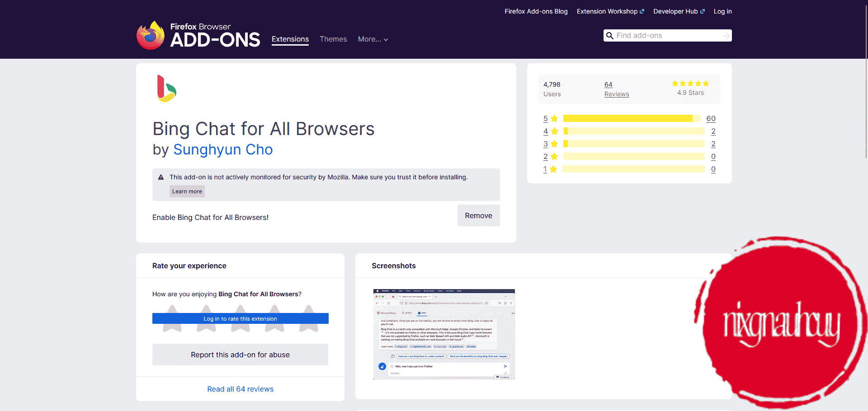
Task: Click the search magnifier icon
Action: (x=610, y=36)
